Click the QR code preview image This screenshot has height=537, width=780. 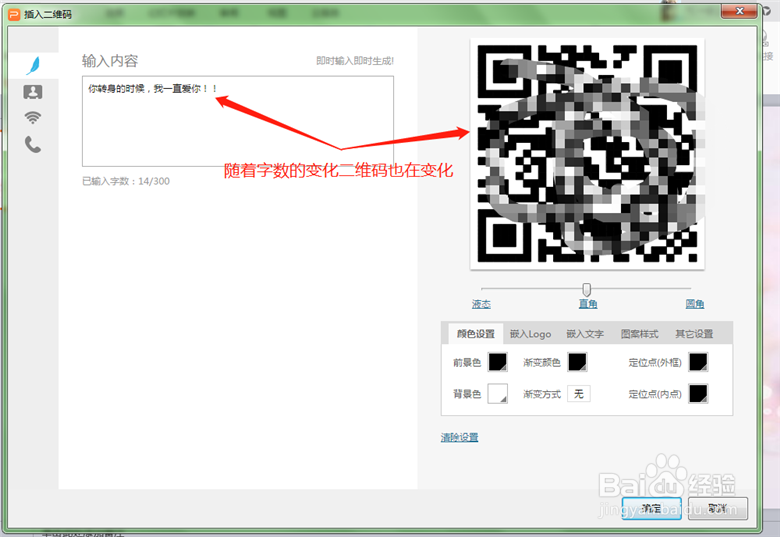[587, 154]
